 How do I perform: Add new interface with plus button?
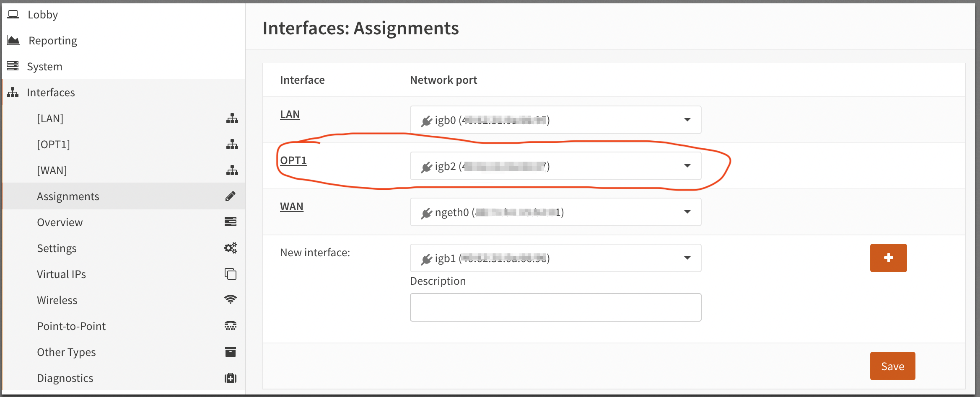[888, 258]
